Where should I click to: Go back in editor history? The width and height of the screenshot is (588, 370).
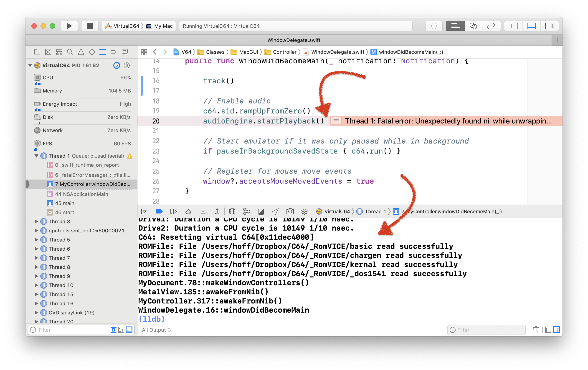point(155,52)
